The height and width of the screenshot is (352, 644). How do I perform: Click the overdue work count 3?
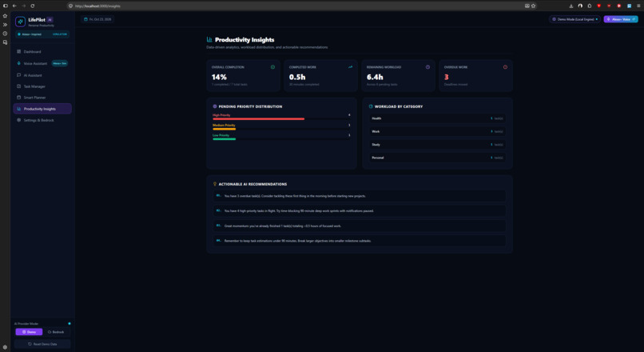447,77
